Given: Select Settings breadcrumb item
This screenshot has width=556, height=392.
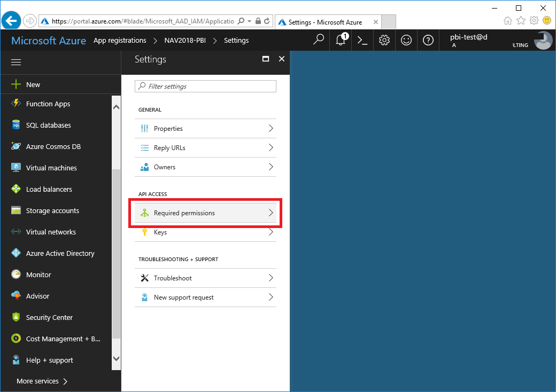Looking at the screenshot, I should (236, 41).
